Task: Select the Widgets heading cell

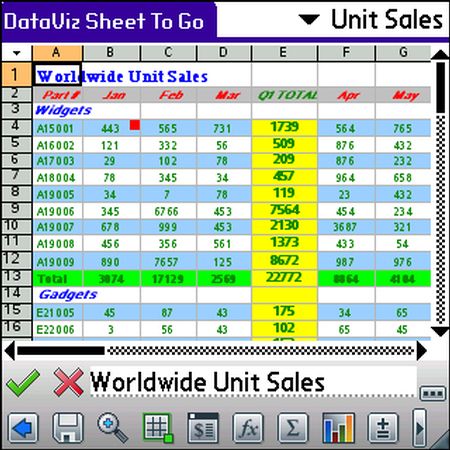Action: coord(57,111)
